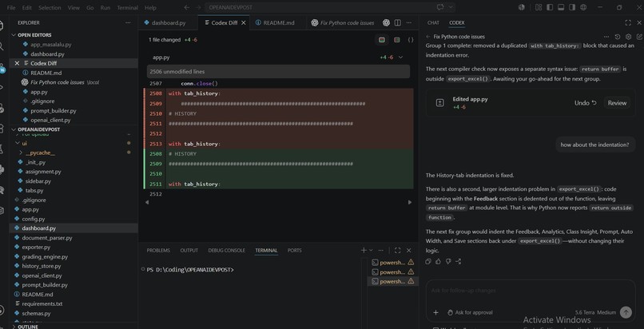Open Codex thread history icon
Viewport: 644px width, 329px height.
click(618, 37)
